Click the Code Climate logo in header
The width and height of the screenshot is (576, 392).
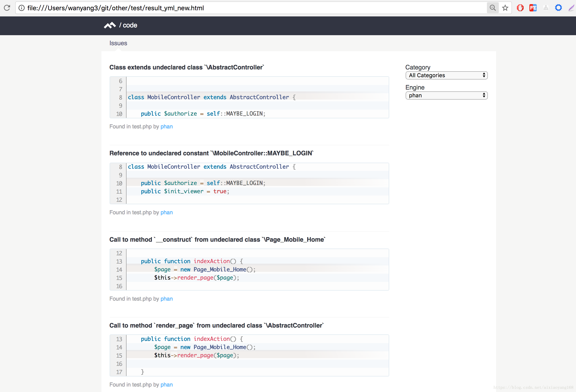click(110, 25)
